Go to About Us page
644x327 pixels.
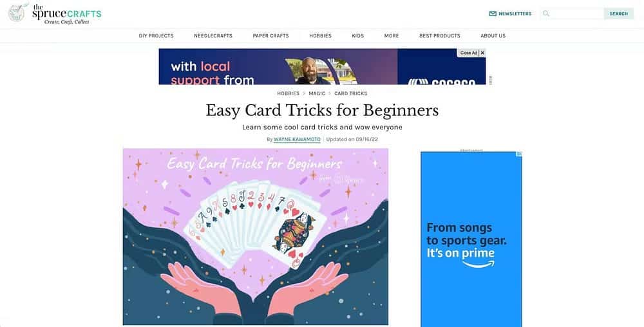coord(493,35)
